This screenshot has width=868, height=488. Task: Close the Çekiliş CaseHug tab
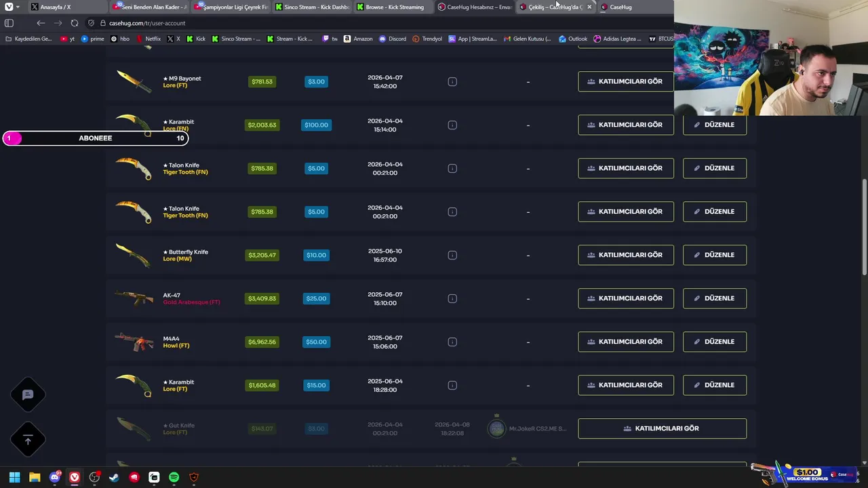coord(589,7)
